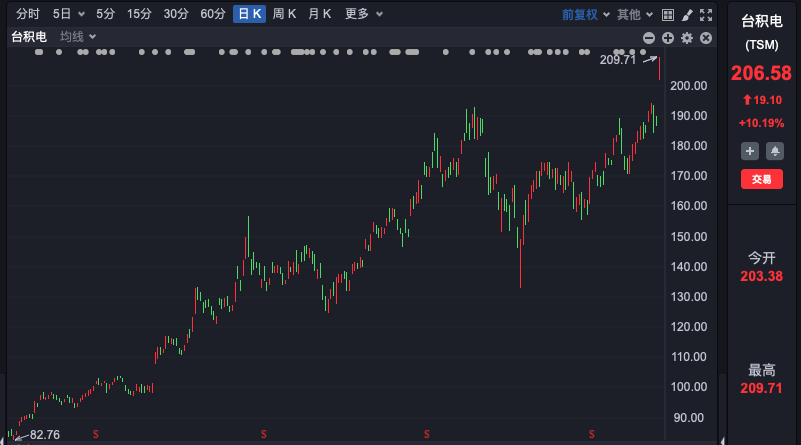Zoom in chart with plus icon
801x445 pixels.
tap(668, 38)
